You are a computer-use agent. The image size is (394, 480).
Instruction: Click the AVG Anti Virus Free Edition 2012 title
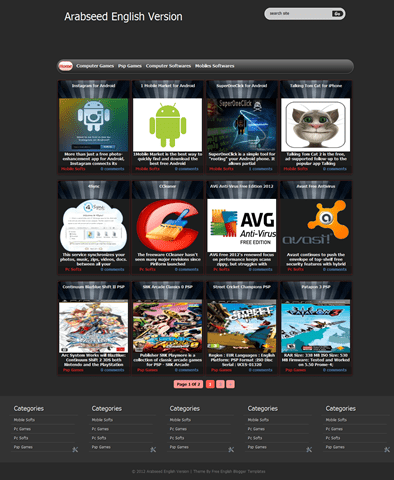click(x=242, y=186)
